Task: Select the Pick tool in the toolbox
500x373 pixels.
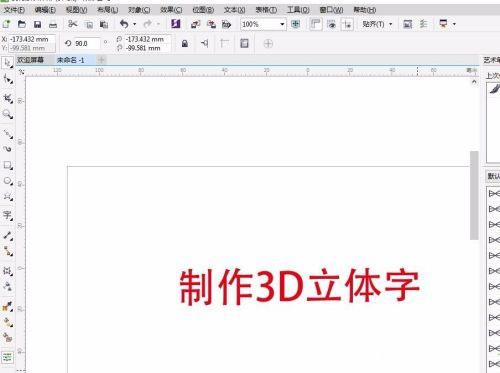Action: pos(7,63)
